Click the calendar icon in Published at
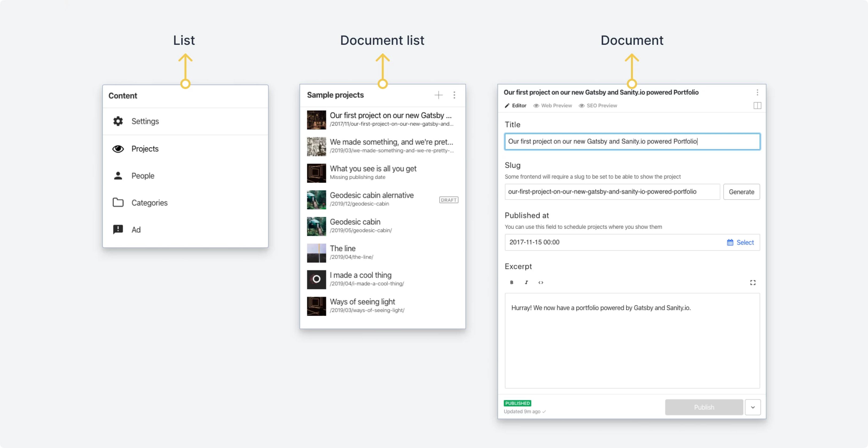 click(730, 242)
